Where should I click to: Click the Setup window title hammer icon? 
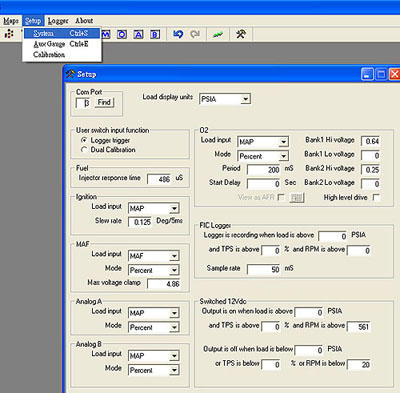[x=70, y=74]
